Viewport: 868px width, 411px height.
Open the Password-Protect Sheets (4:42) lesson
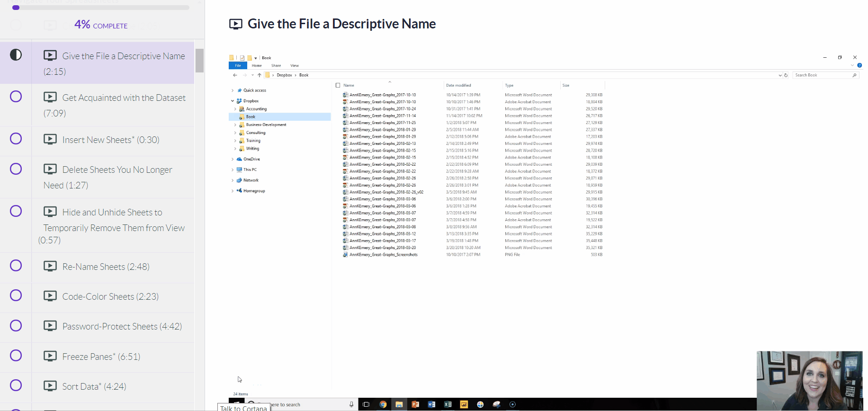pos(122,326)
